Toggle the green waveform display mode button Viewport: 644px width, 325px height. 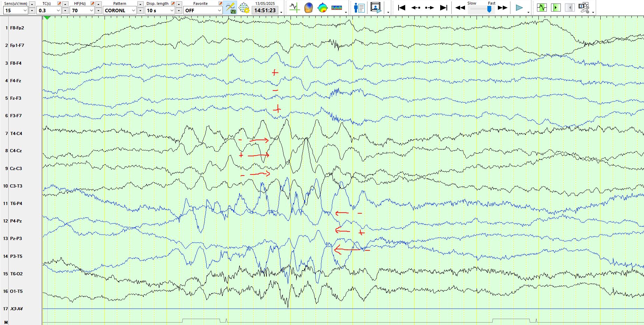click(542, 7)
